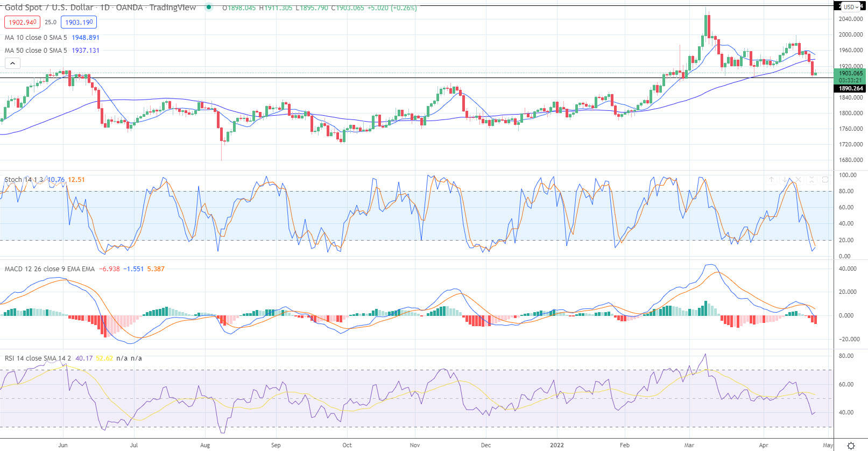The image size is (868, 451).
Task: Click the 2022 label on time axis
Action: click(556, 445)
